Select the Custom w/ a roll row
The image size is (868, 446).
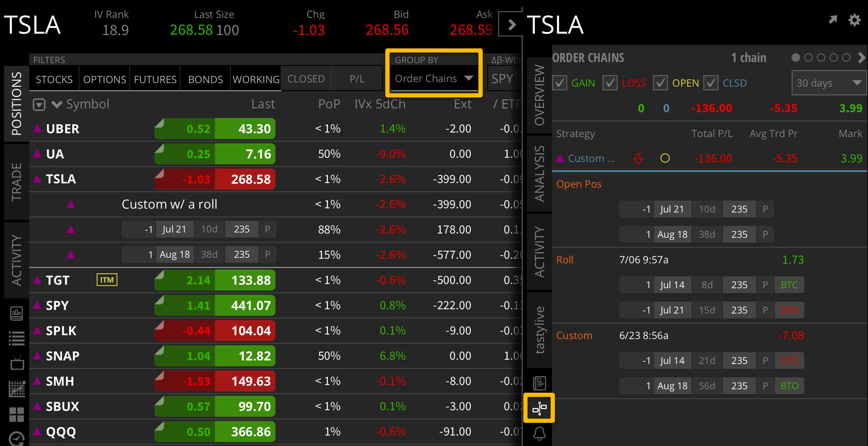275,204
